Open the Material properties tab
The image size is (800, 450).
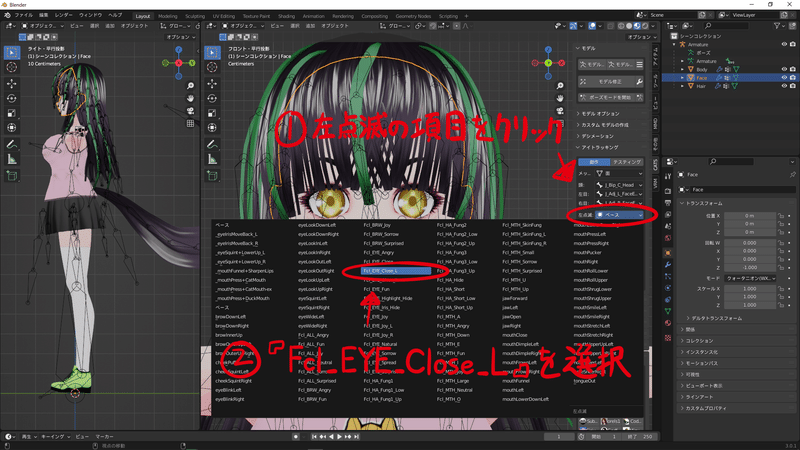[x=668, y=323]
